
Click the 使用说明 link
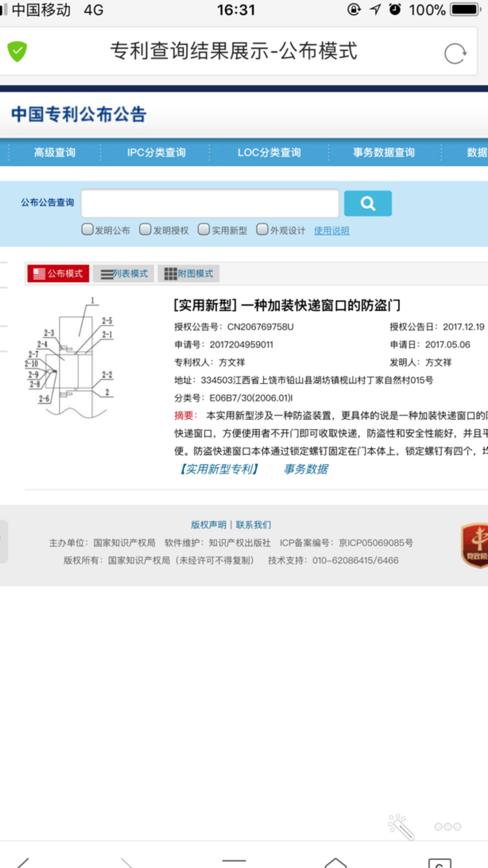tap(331, 231)
